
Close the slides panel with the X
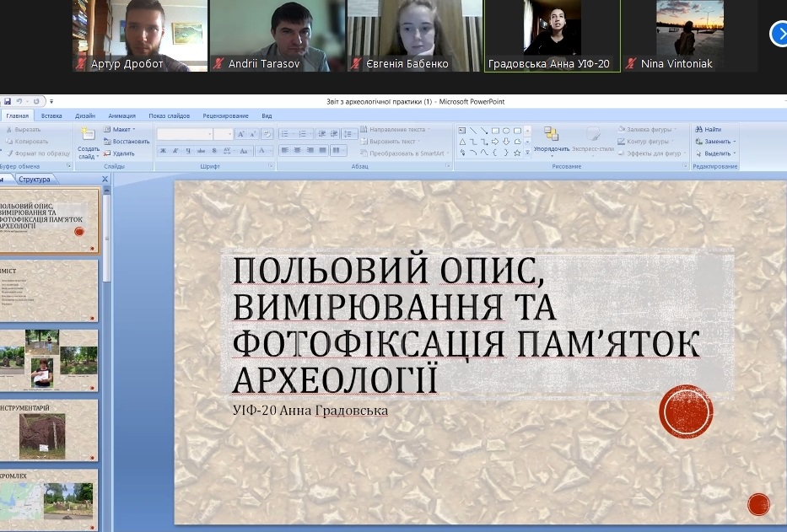tap(105, 179)
